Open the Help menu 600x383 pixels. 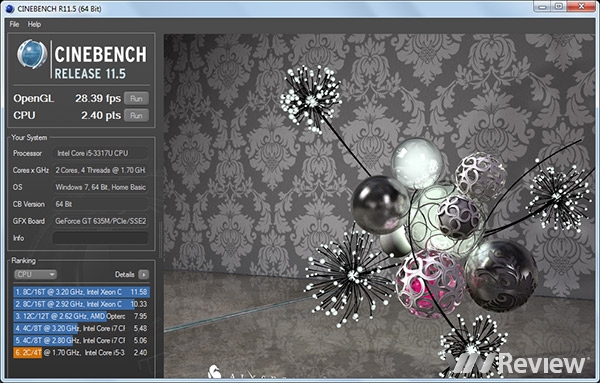point(34,24)
